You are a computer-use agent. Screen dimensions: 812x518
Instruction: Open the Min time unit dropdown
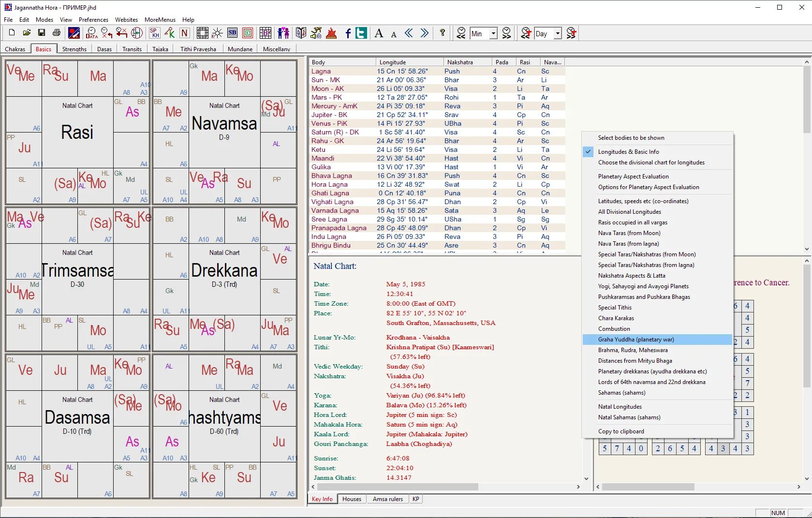[x=493, y=33]
